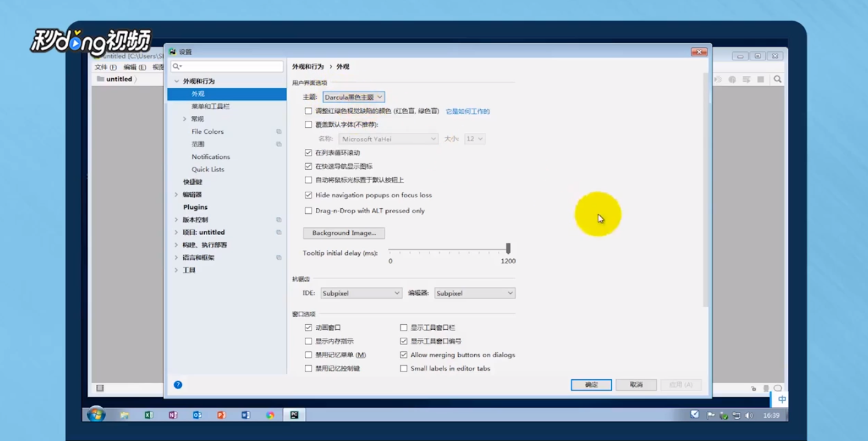Toggle Allow merging buttons on dialogs
The width and height of the screenshot is (868, 441).
point(404,355)
